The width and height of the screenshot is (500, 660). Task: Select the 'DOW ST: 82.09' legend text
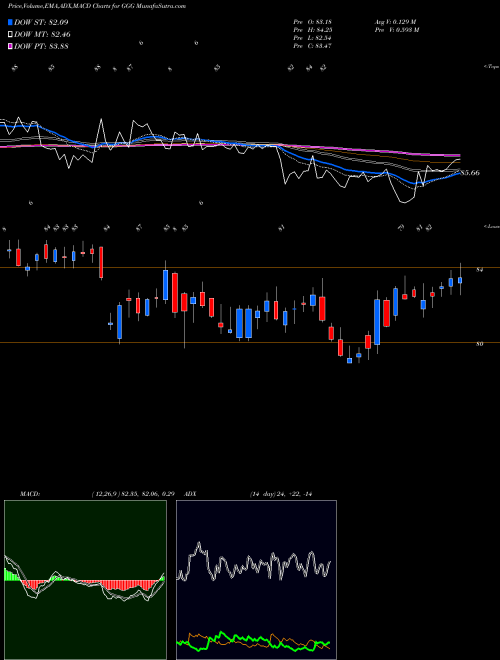pyautogui.click(x=41, y=22)
